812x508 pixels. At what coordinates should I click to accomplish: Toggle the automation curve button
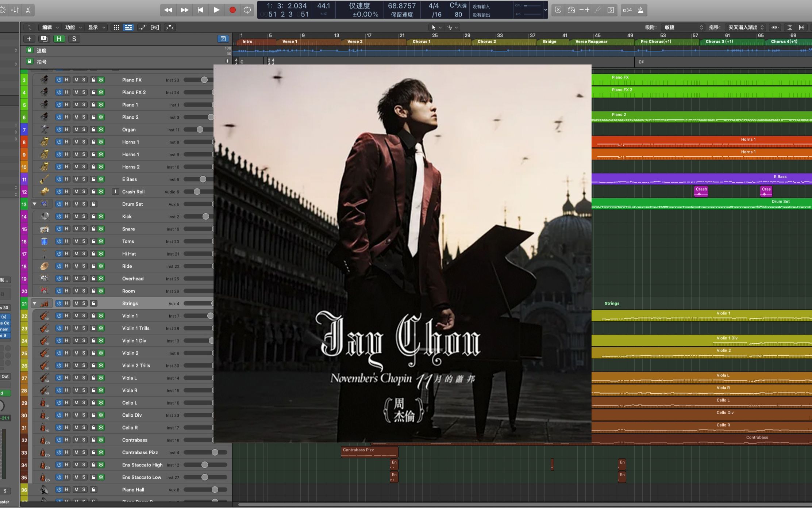[143, 27]
